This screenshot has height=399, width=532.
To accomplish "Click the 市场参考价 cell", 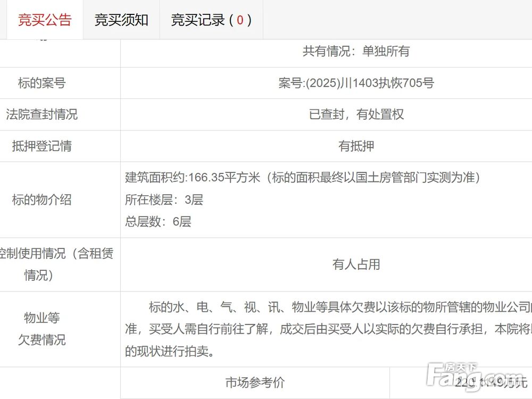I will [255, 383].
